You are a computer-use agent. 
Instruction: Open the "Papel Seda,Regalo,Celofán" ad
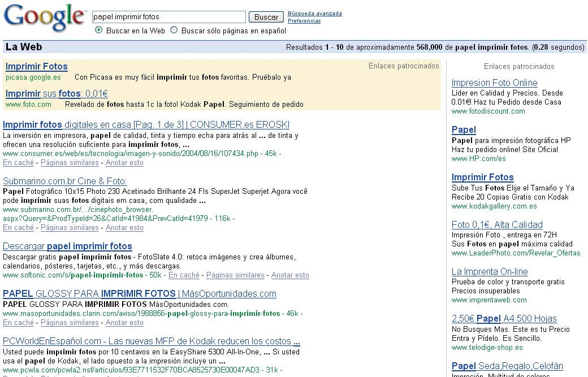pyautogui.click(x=507, y=366)
